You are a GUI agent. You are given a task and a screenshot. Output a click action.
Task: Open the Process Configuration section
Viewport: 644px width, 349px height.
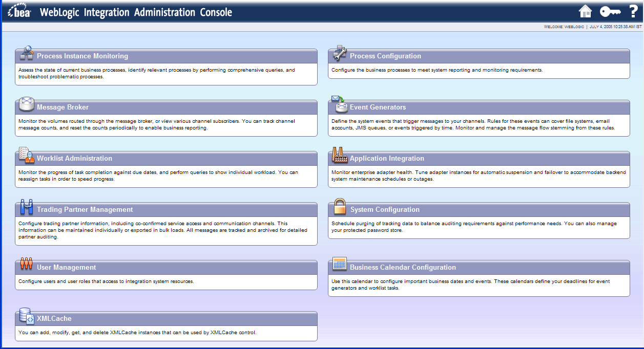[385, 56]
